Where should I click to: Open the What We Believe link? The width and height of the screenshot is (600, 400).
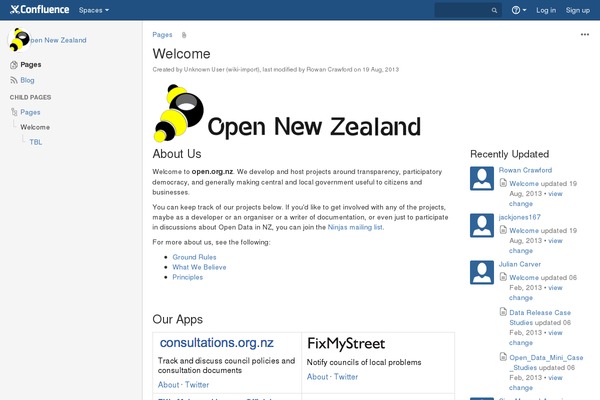pyautogui.click(x=199, y=267)
